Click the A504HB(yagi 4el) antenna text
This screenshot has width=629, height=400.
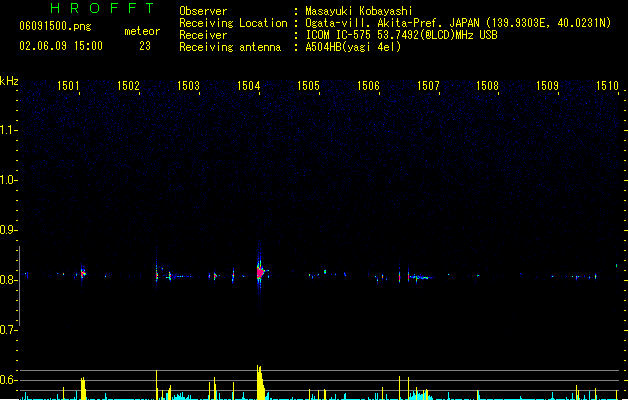[x=353, y=47]
